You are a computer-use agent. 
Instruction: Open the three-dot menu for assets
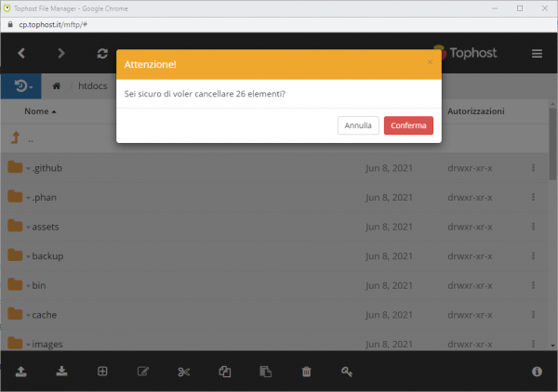pyautogui.click(x=533, y=227)
